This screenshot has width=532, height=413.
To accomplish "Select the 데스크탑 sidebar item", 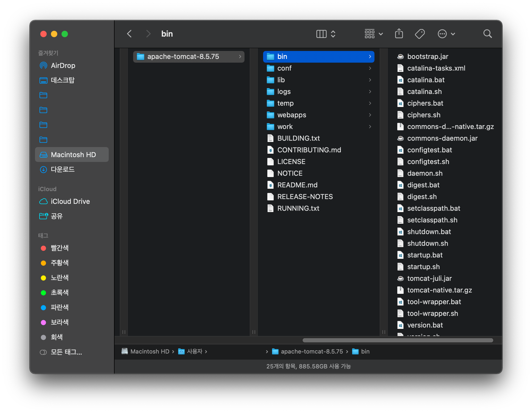I will click(63, 80).
